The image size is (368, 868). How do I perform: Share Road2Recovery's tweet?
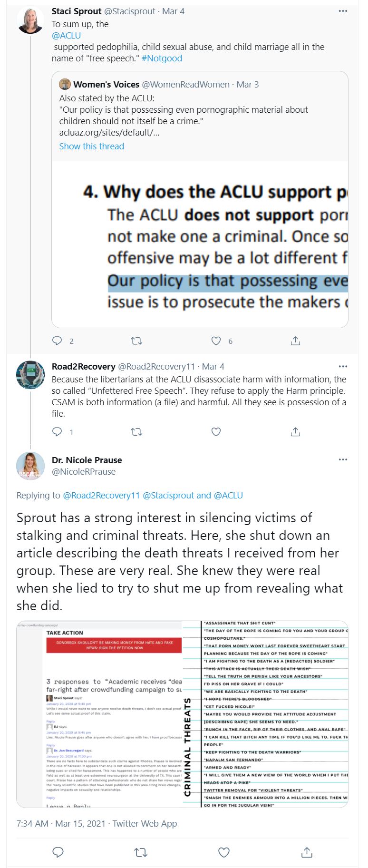(x=295, y=431)
